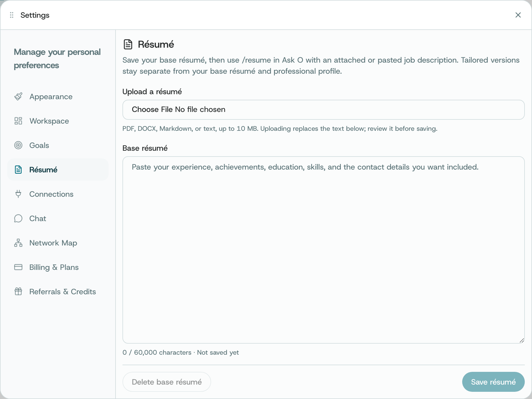This screenshot has width=532, height=399.
Task: Click the Billing & Plans card icon
Action: coord(18,267)
